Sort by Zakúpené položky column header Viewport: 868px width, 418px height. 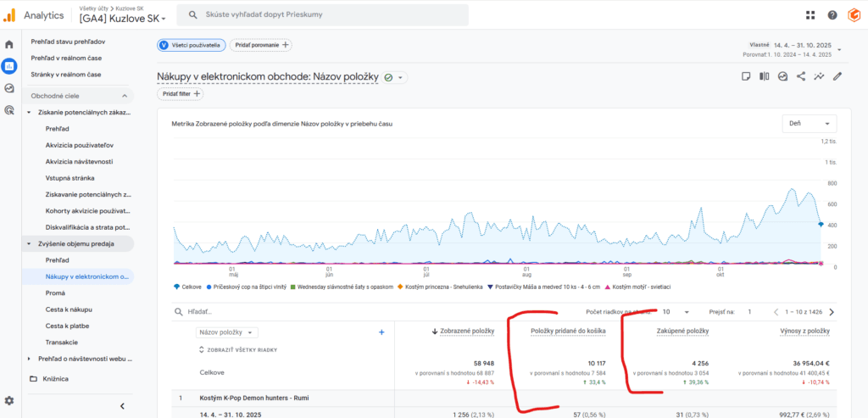[682, 331]
